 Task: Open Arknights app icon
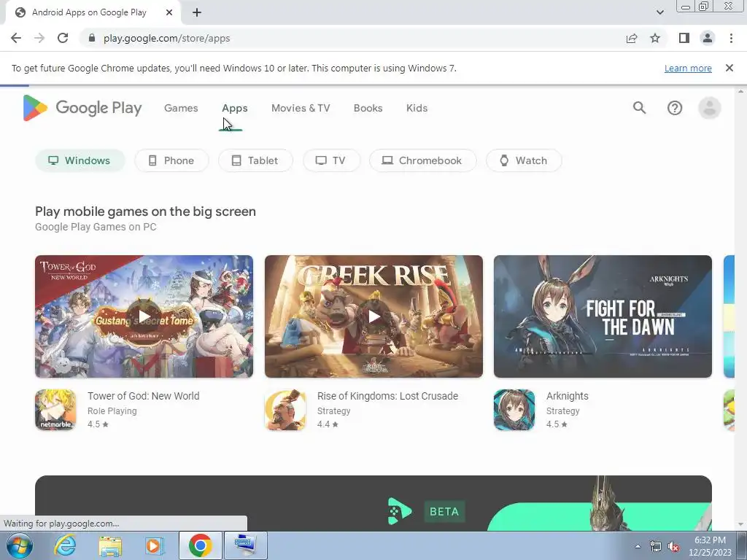pos(514,410)
